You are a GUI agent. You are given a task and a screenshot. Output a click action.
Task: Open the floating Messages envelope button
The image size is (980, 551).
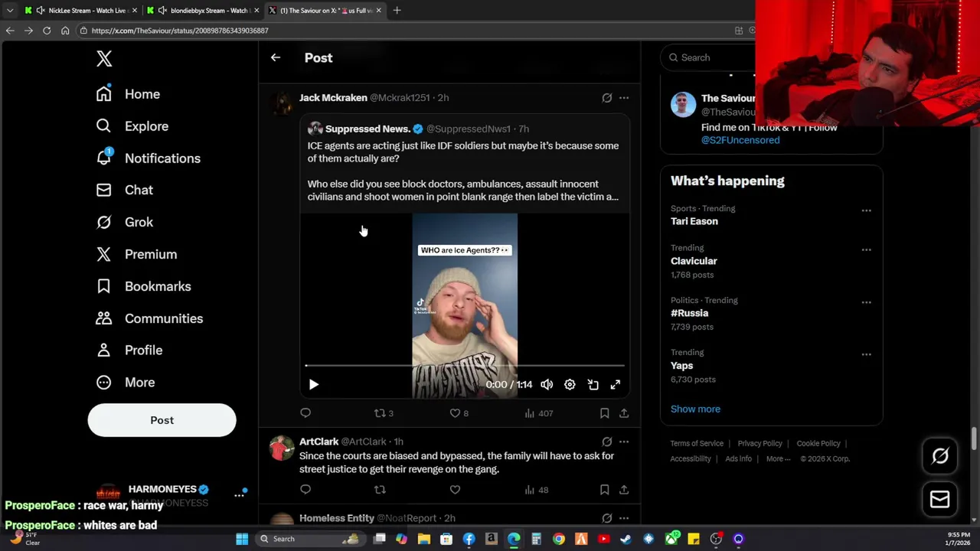pyautogui.click(x=939, y=500)
